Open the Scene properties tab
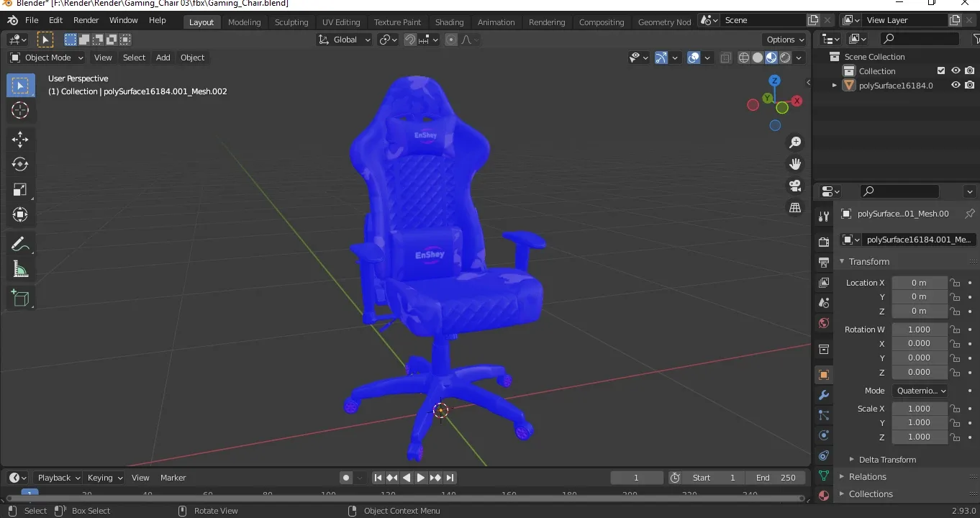This screenshot has width=980, height=518. [824, 302]
